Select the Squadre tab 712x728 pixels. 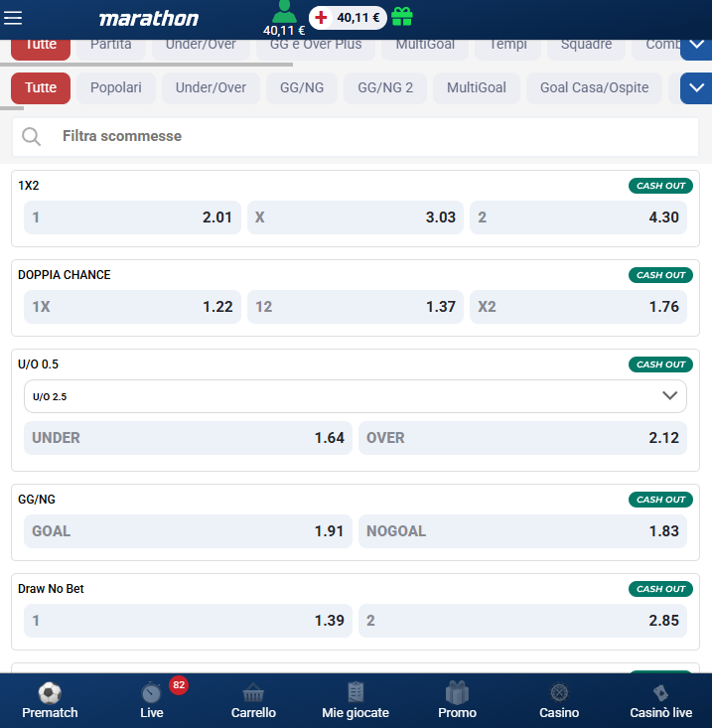click(586, 50)
